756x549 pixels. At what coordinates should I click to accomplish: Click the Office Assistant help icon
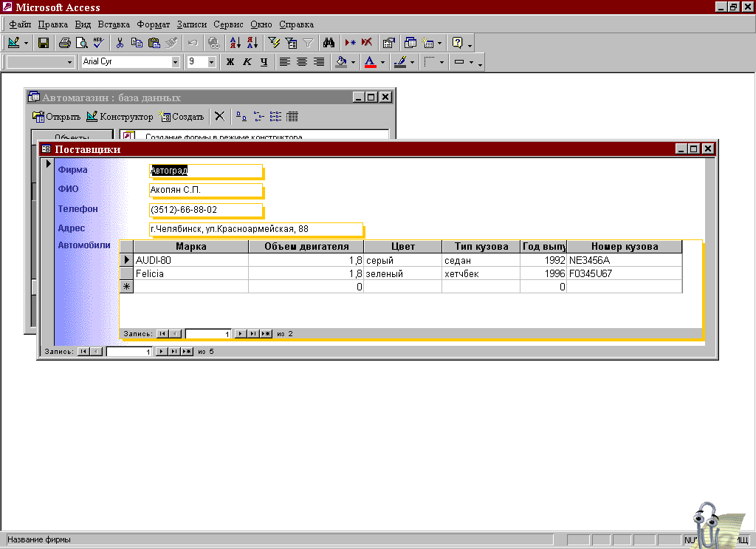click(458, 43)
